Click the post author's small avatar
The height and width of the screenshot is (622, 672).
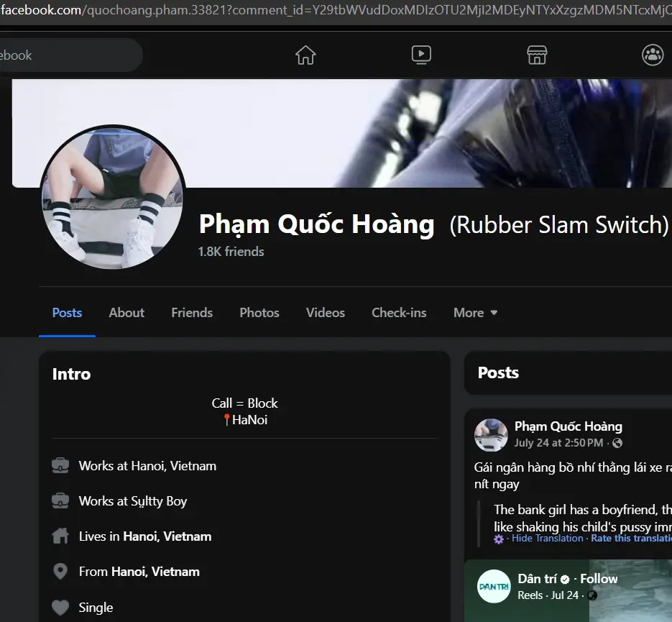[491, 434]
